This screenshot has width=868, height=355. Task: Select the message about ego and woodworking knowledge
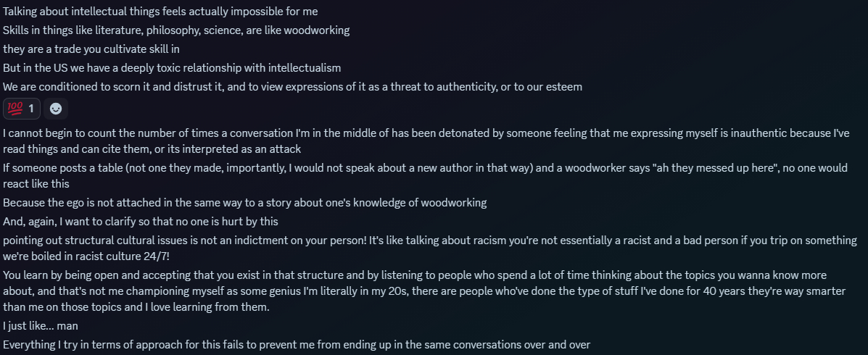[x=244, y=203]
